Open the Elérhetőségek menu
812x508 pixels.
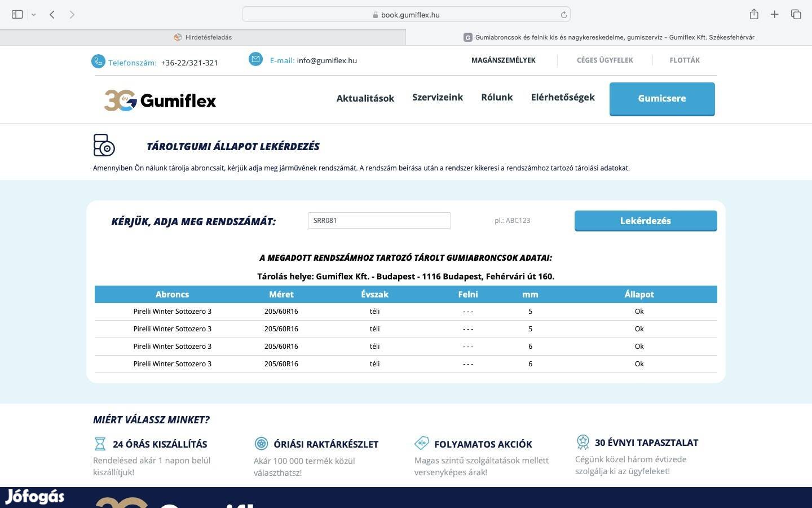(563, 97)
